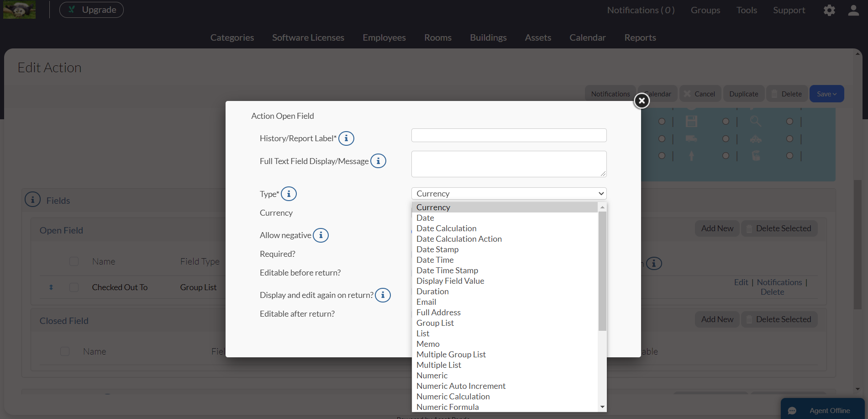
Task: Click the type list scrollbar down arrow
Action: [602, 407]
